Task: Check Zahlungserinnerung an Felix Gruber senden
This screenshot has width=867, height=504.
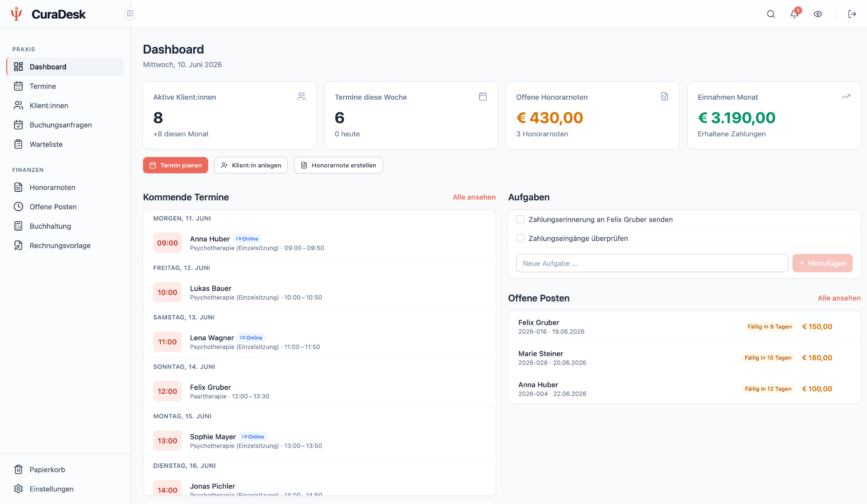Action: pyautogui.click(x=520, y=220)
